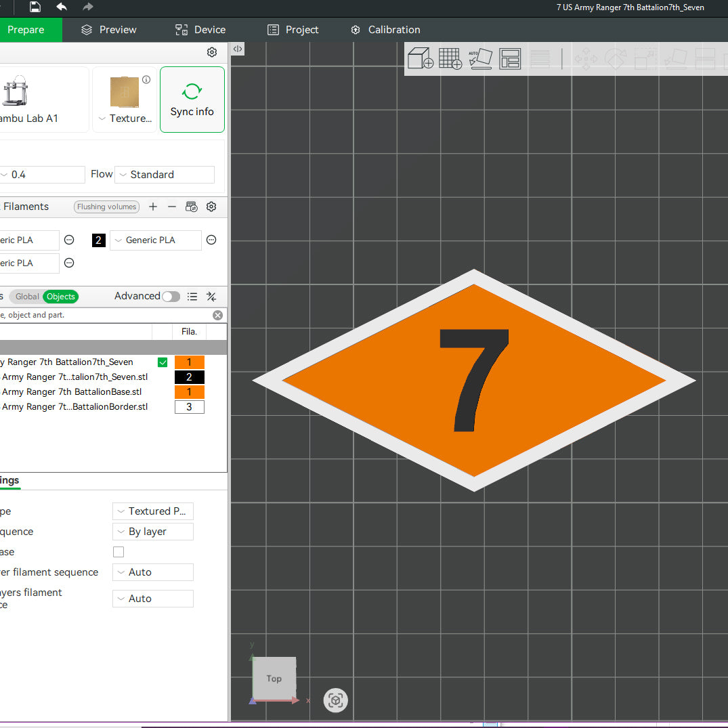The height and width of the screenshot is (728, 728).
Task: Click the Sync info button
Action: coord(192,100)
